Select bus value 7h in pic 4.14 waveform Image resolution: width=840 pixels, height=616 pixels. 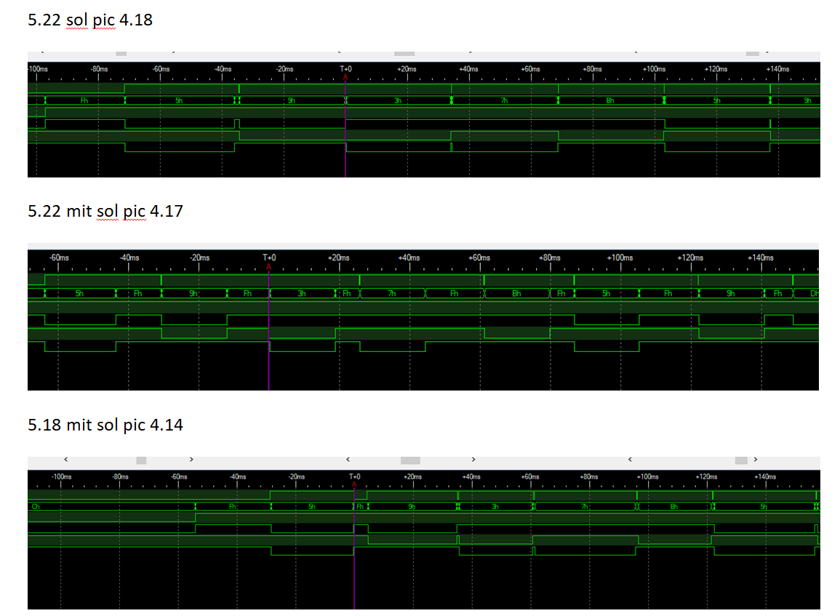[585, 507]
